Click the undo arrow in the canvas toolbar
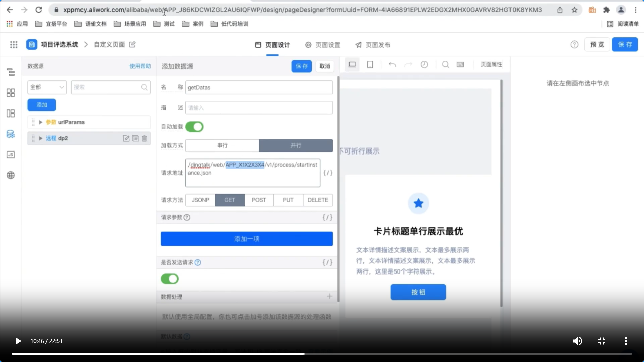The height and width of the screenshot is (362, 644). pos(392,65)
